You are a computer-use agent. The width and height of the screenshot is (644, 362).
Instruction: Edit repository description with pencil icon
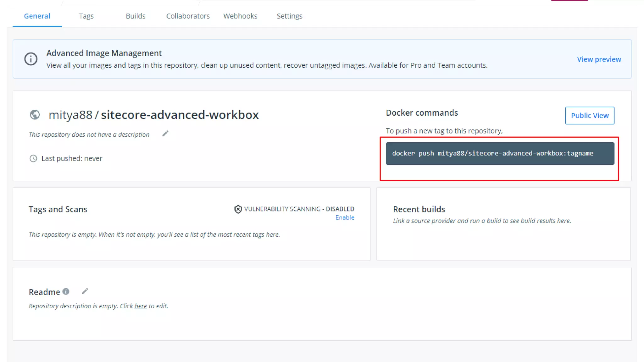coord(165,134)
